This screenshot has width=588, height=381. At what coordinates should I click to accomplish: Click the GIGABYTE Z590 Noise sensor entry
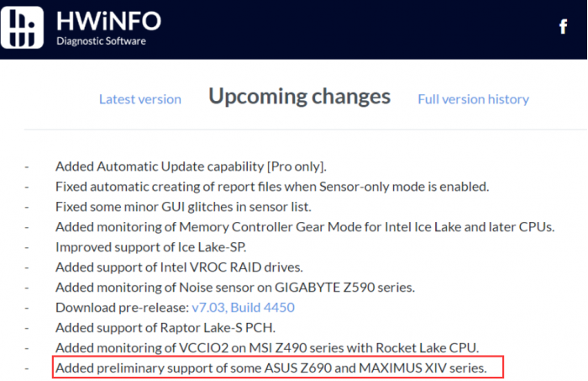(x=235, y=288)
